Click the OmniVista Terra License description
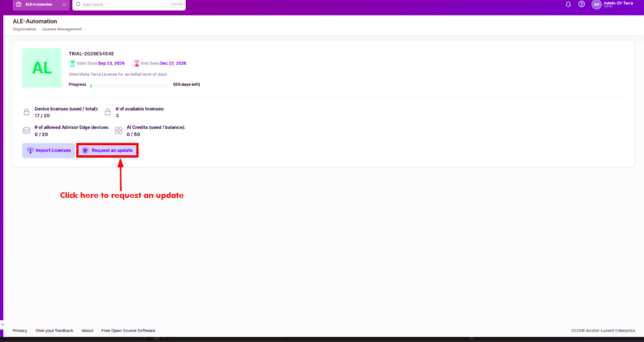Viewport: 644px width, 342px height. click(118, 75)
